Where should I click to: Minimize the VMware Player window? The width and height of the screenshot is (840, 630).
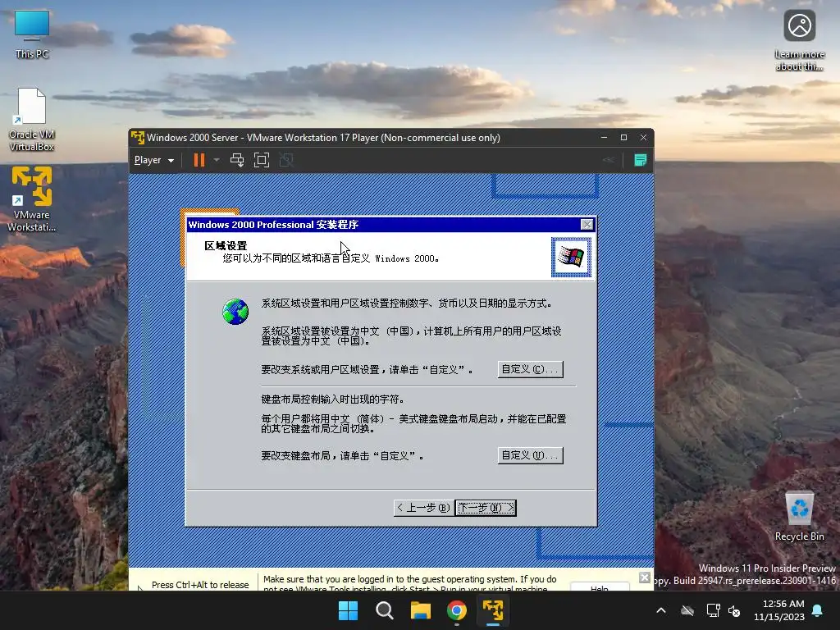point(605,138)
